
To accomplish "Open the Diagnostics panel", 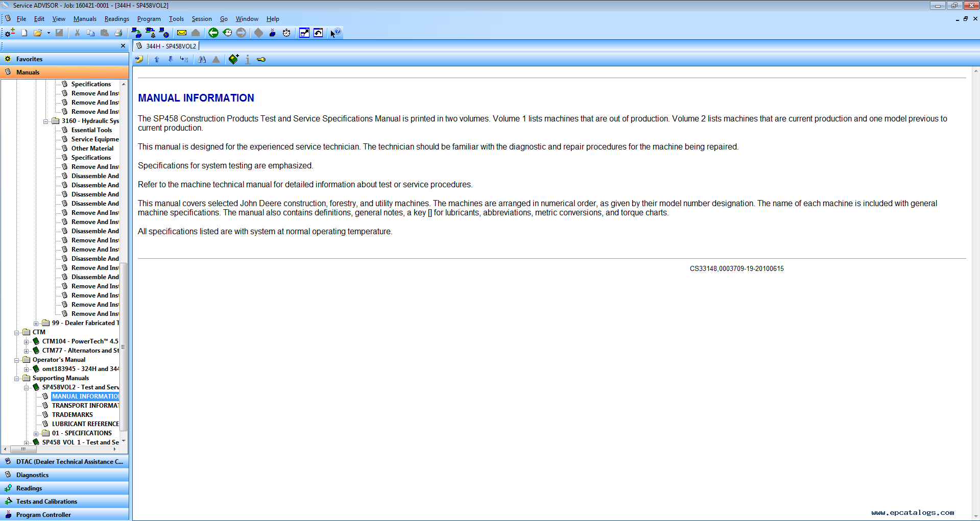I will [32, 475].
